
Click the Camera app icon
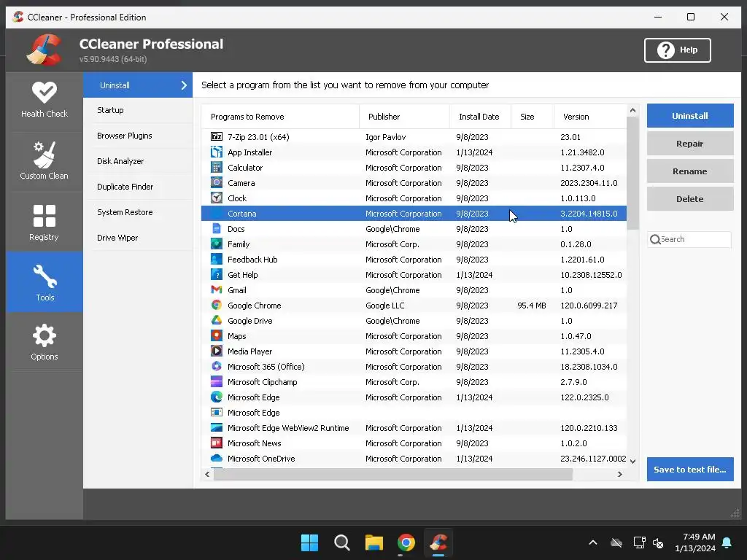[216, 182]
